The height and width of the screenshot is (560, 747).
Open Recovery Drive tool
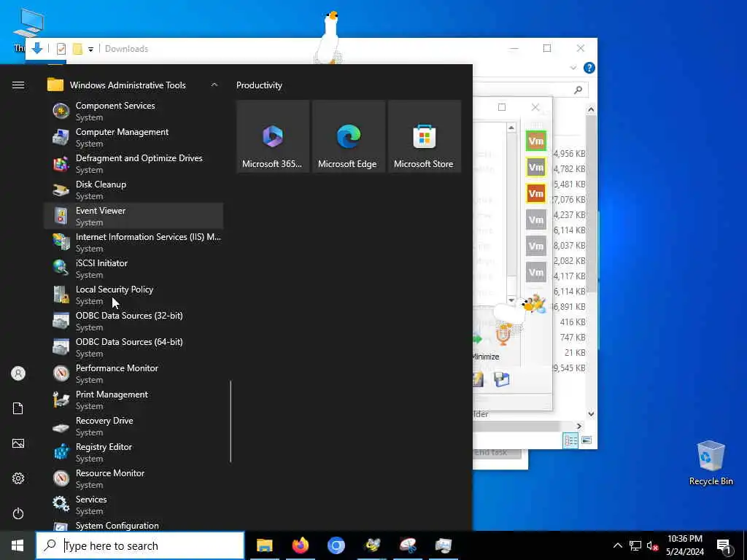tap(133, 425)
